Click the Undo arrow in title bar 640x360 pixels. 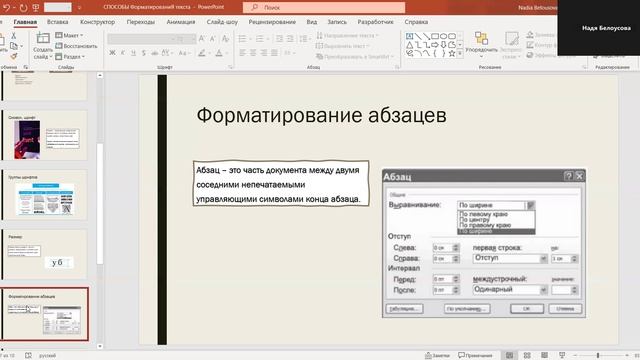7,7
